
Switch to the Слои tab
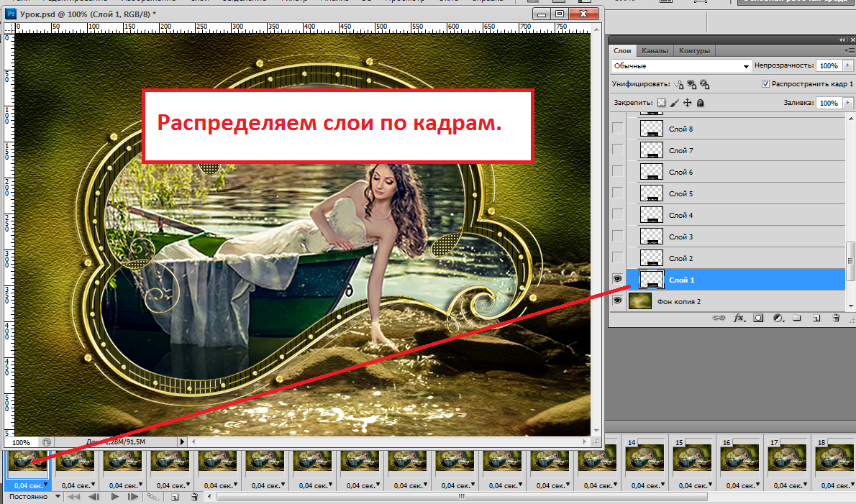(622, 51)
